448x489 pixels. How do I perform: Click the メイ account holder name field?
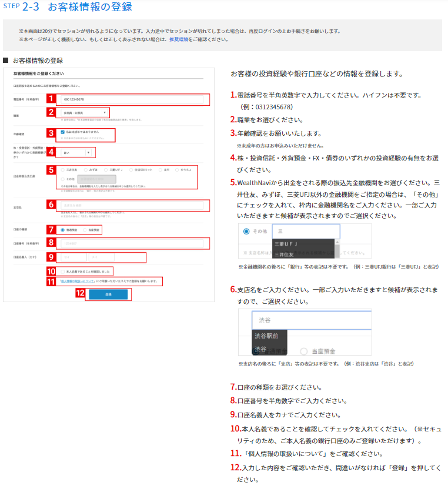click(101, 257)
